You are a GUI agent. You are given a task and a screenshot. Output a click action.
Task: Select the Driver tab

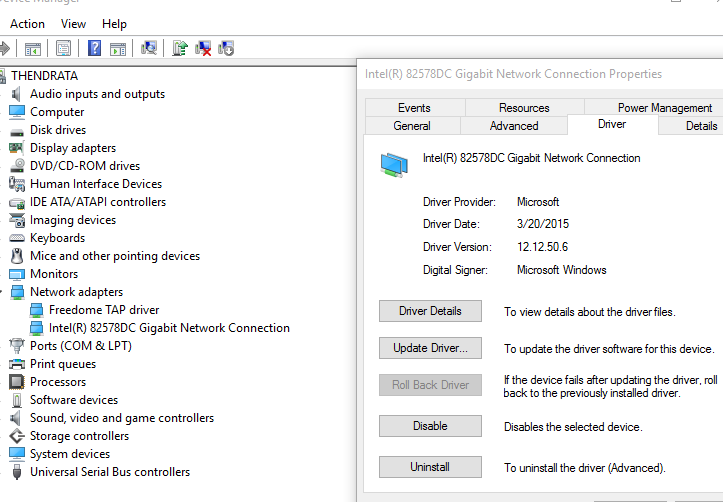point(612,124)
